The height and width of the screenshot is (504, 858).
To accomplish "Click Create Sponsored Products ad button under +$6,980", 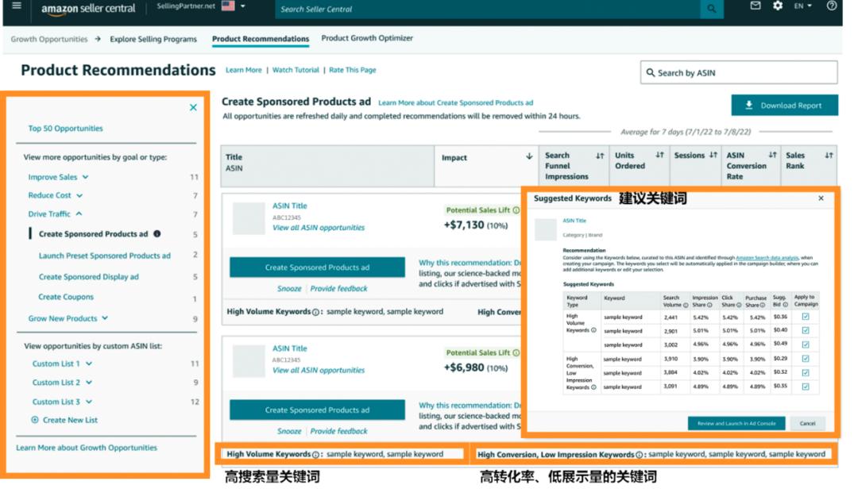I will [317, 410].
